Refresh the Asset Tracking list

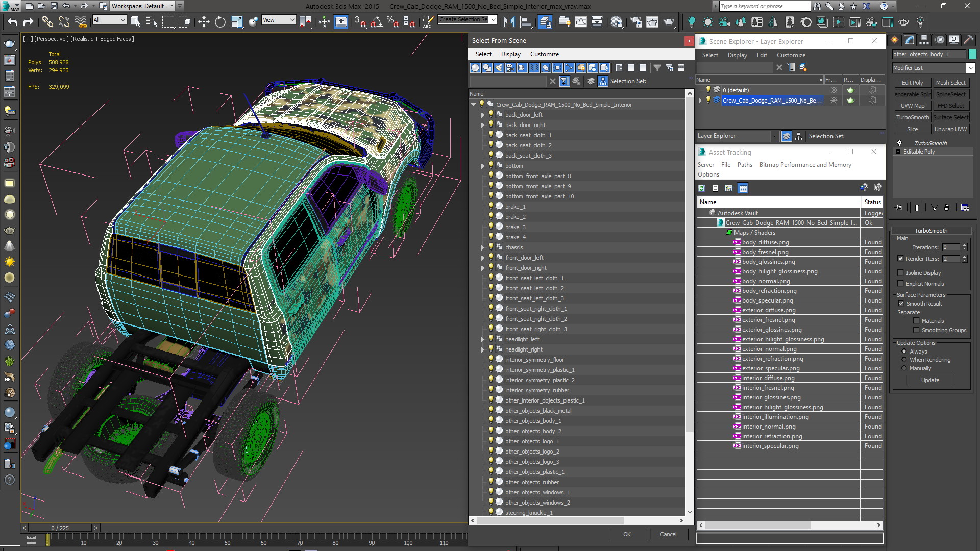pyautogui.click(x=702, y=188)
